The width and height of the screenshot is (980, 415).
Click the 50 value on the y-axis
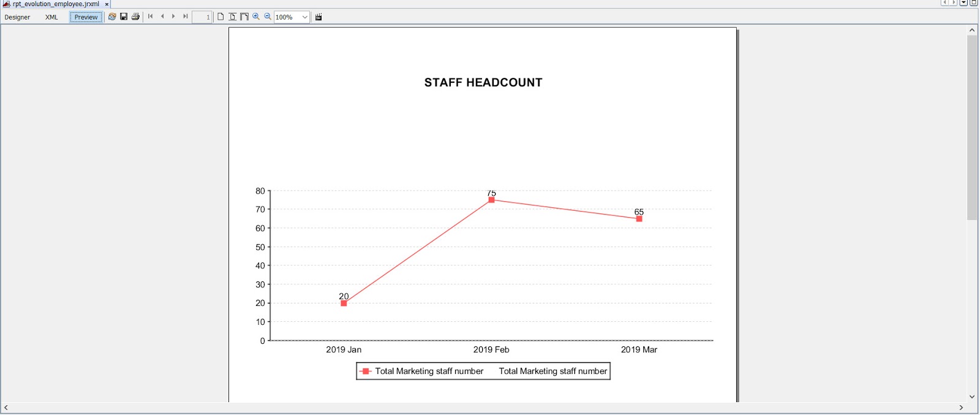[260, 247]
